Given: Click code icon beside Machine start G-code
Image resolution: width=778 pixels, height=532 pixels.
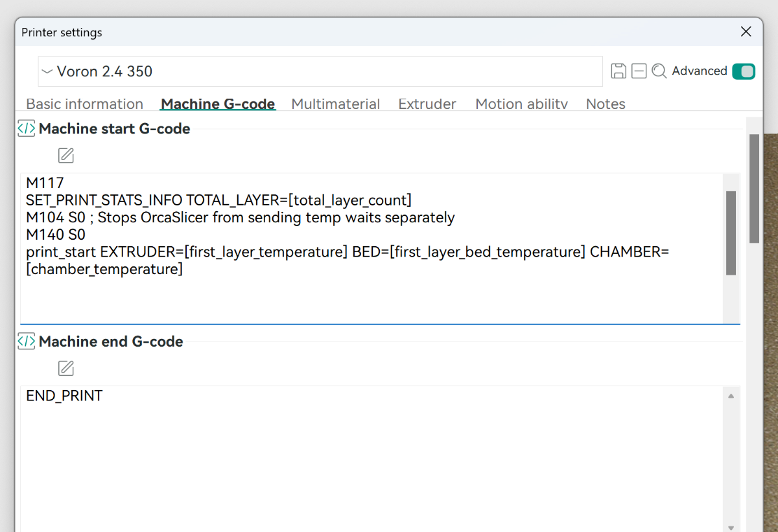Looking at the screenshot, I should pyautogui.click(x=26, y=128).
